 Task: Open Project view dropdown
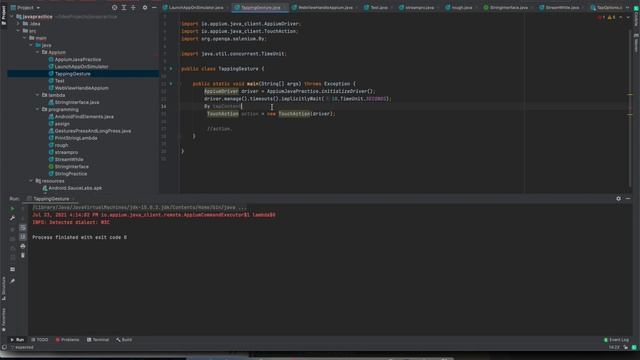tap(25, 8)
